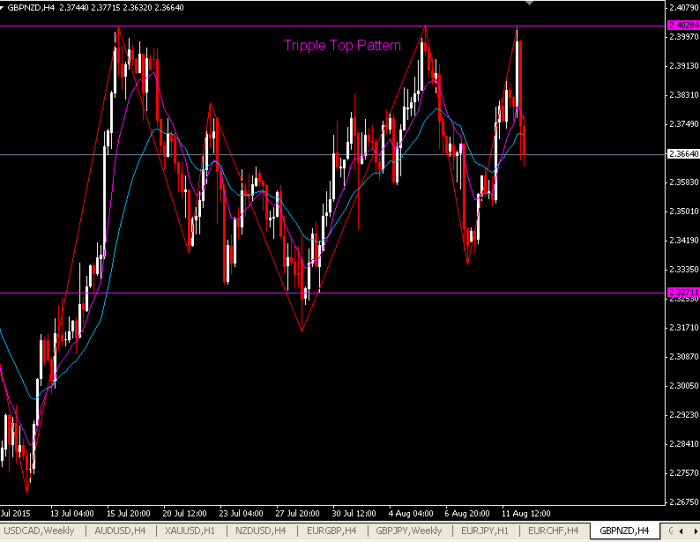Click the '27 Jul 20:00' time axis label
This screenshot has height=542, width=700.
pyautogui.click(x=297, y=513)
